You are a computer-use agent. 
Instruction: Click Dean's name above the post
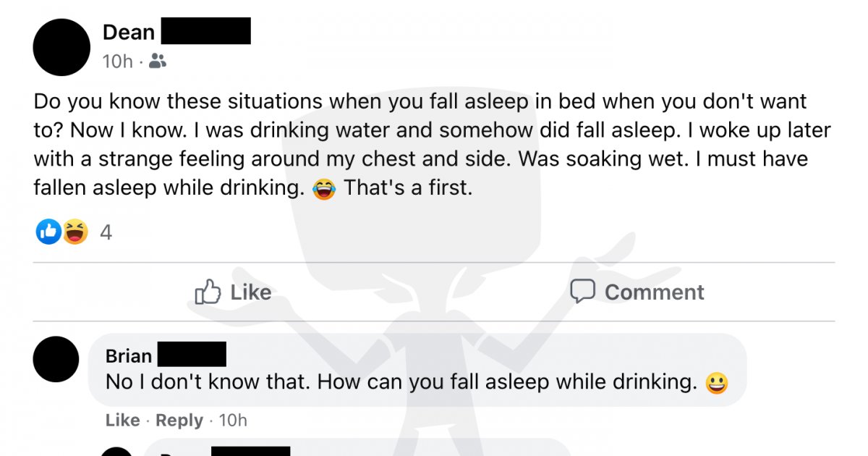pyautogui.click(x=128, y=32)
